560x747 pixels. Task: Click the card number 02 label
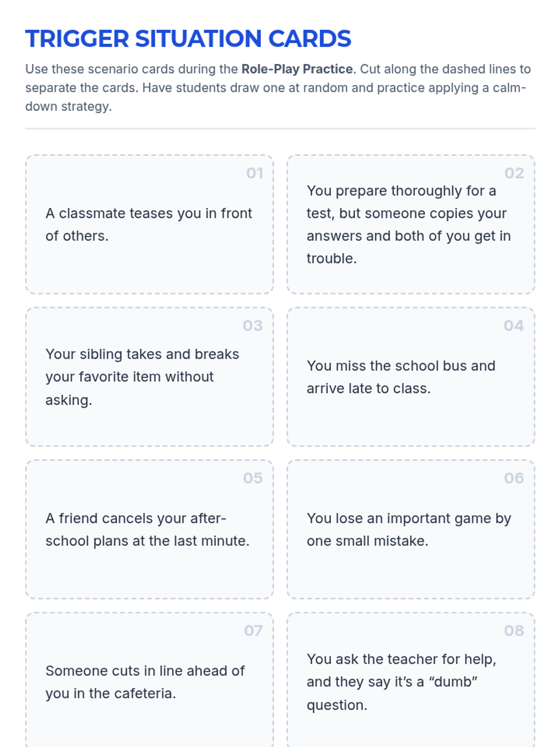(x=514, y=173)
